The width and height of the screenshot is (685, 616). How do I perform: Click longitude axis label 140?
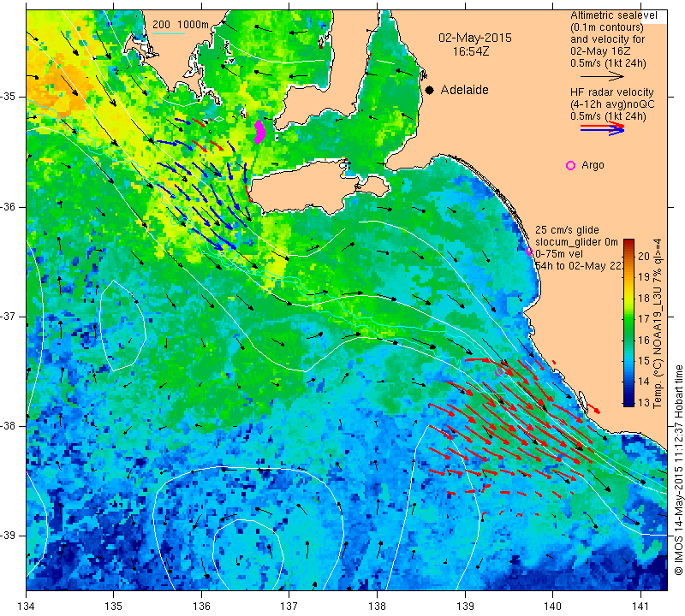click(x=552, y=606)
